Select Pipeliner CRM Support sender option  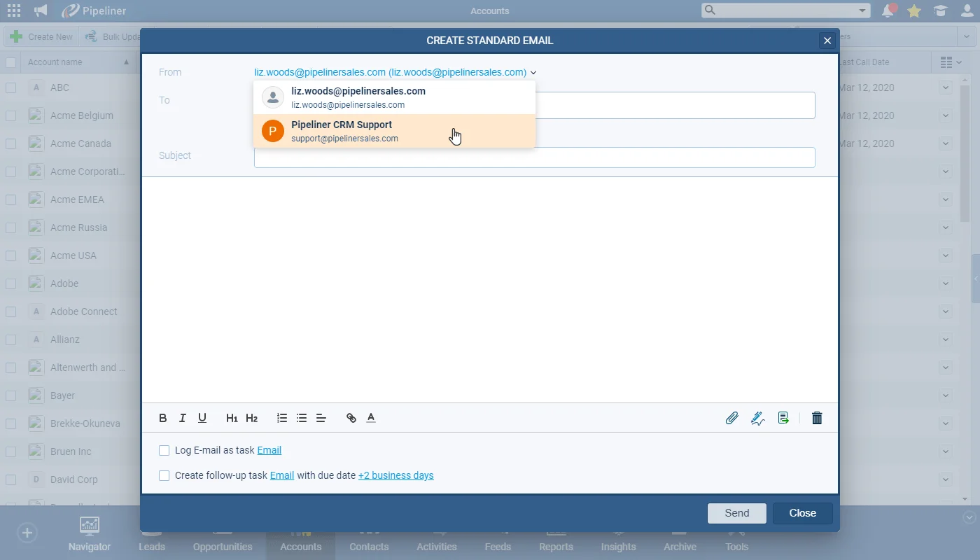[395, 131]
